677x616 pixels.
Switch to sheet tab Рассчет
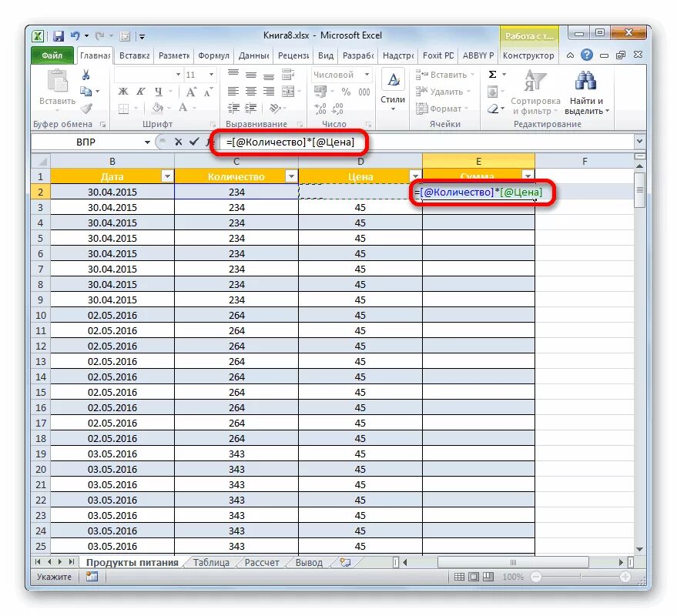pyautogui.click(x=262, y=562)
